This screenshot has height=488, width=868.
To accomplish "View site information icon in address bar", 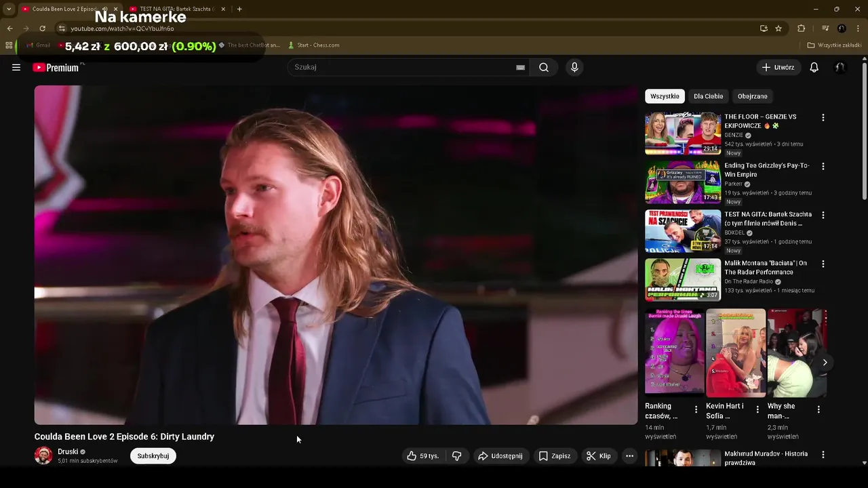I will (x=62, y=28).
